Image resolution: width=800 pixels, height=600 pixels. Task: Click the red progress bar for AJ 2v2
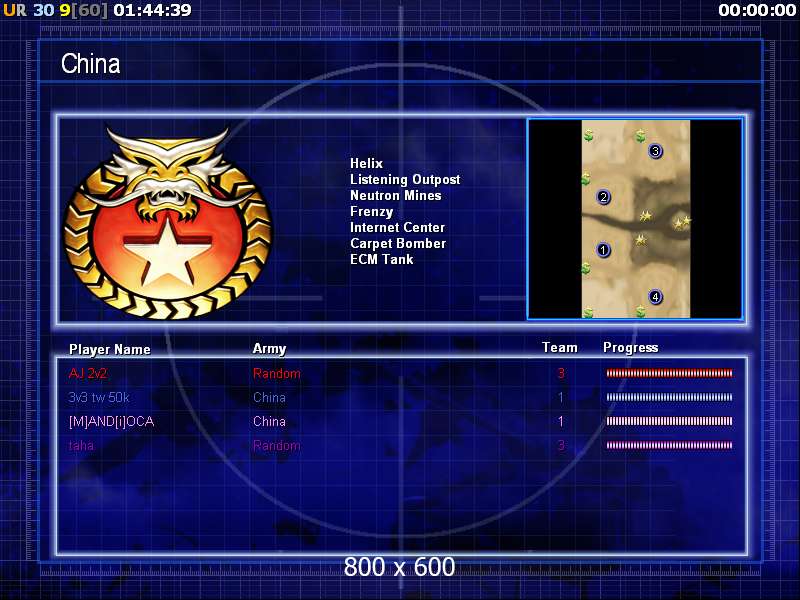[x=669, y=373]
